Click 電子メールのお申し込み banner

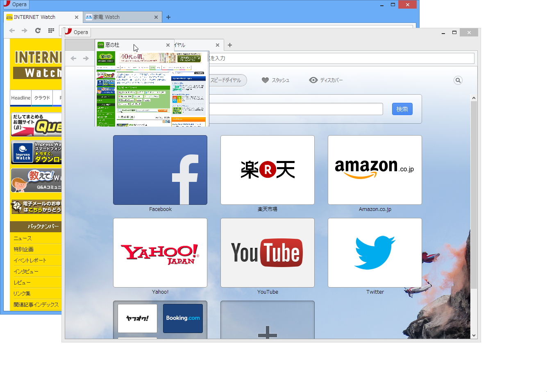pos(36,207)
